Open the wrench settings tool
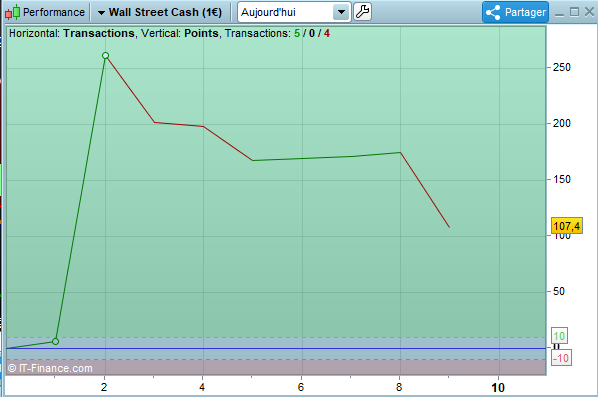The image size is (598, 397). (362, 12)
